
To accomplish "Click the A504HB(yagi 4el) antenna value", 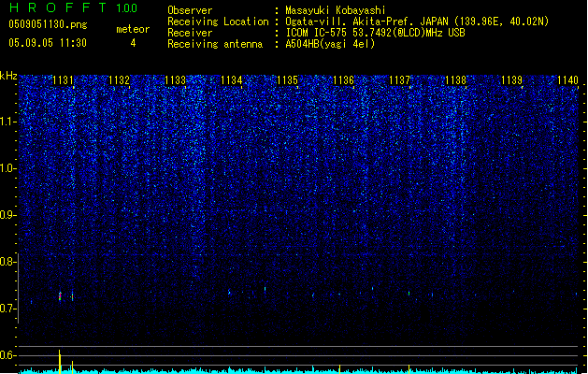I will click(x=330, y=44).
